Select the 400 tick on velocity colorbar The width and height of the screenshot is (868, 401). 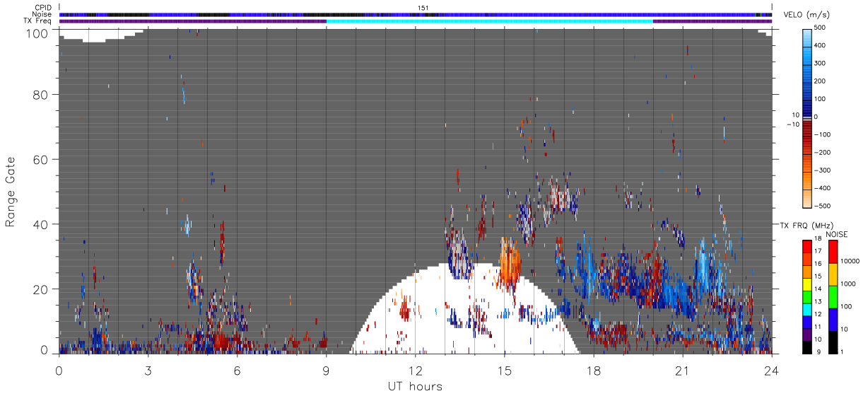(820, 45)
